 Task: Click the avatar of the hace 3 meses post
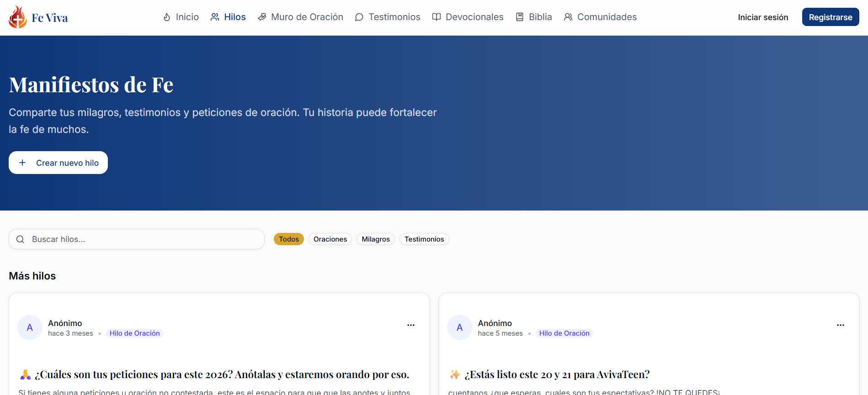pos(30,327)
